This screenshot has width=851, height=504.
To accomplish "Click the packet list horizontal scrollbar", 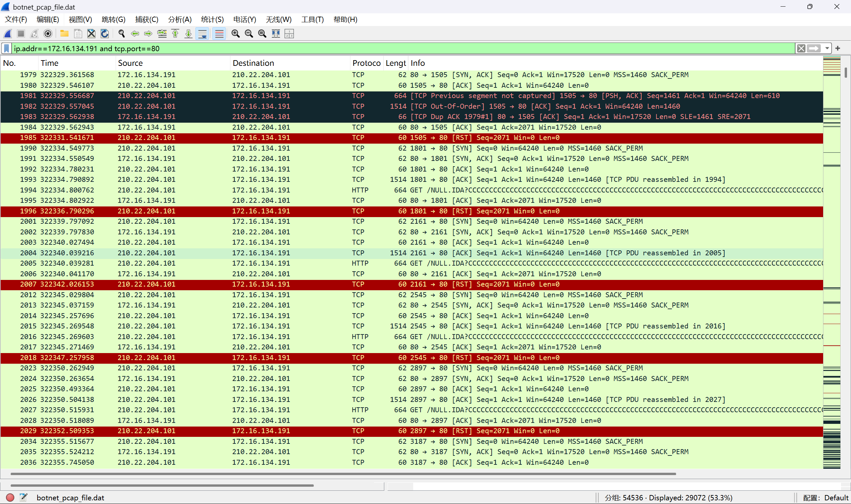I will 343,474.
